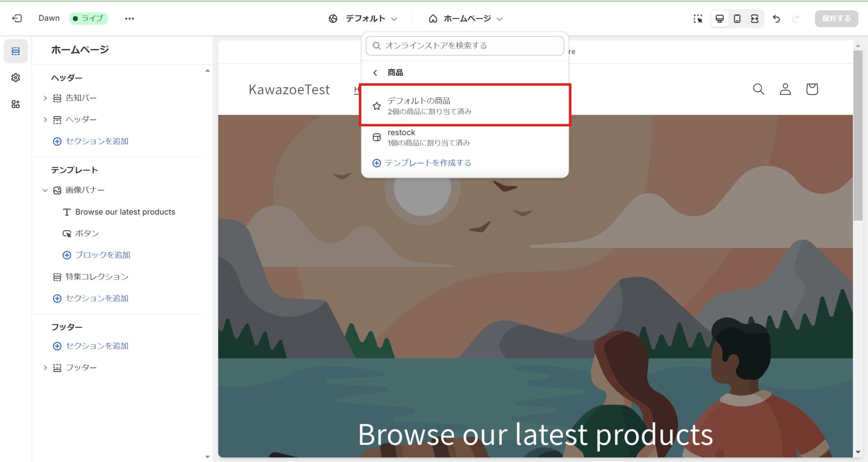This screenshot has width=868, height=462.
Task: Collapse the 画像バナー section
Action: coord(45,191)
